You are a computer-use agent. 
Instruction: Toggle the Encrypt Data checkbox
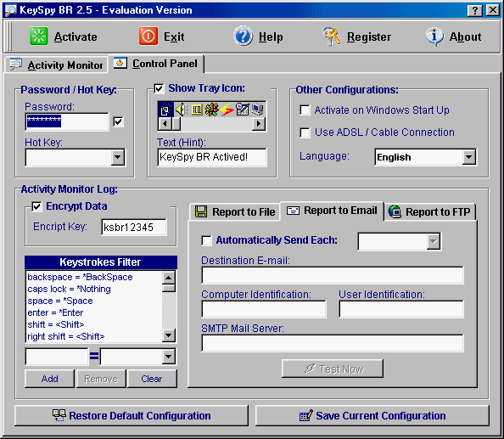36,206
